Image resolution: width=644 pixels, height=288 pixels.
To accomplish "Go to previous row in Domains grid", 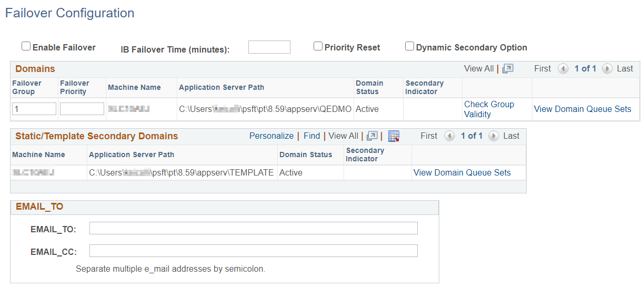I will 563,69.
